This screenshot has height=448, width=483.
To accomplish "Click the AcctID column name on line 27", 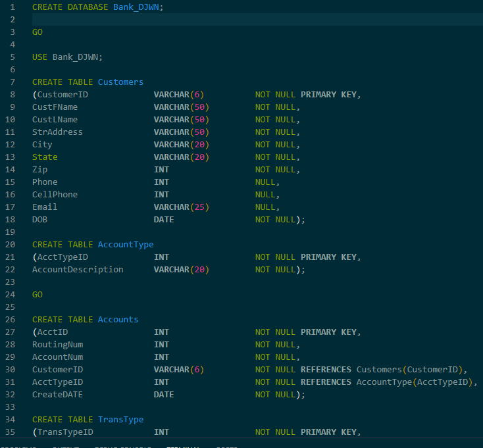I will pyautogui.click(x=53, y=332).
